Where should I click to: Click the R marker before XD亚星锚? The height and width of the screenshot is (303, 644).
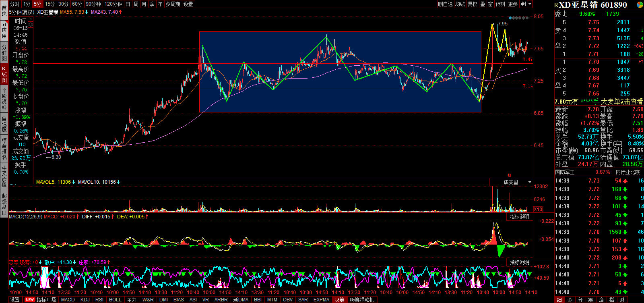[x=556, y=5]
